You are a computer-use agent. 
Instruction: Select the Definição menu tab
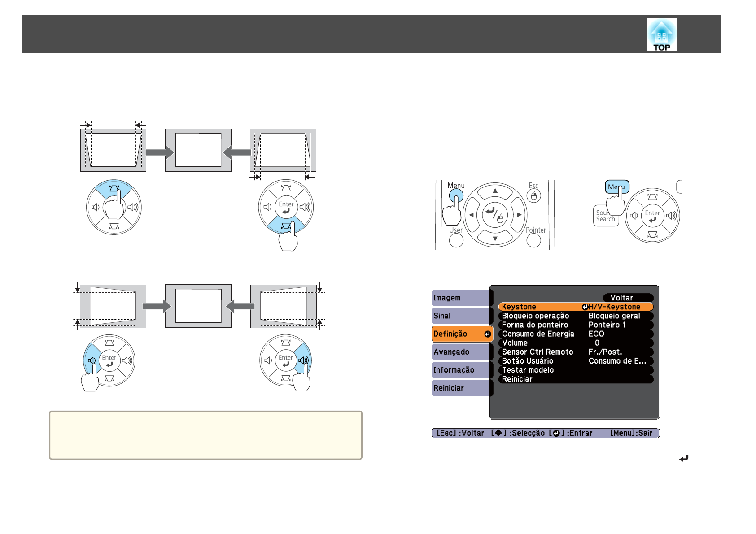point(462,334)
